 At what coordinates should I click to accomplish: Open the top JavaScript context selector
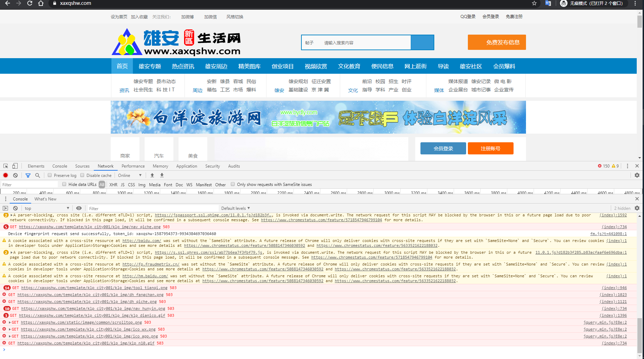(47, 208)
